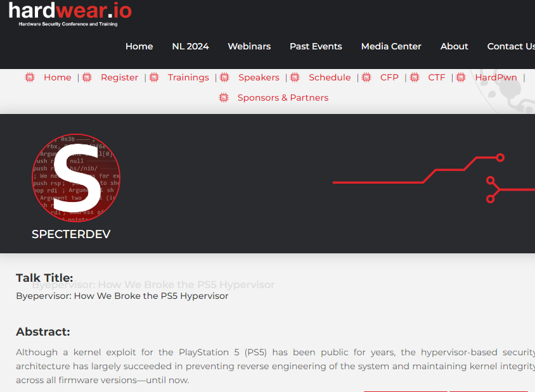Click the SpecterDev speaker avatar
This screenshot has width=535, height=392.
pos(75,178)
